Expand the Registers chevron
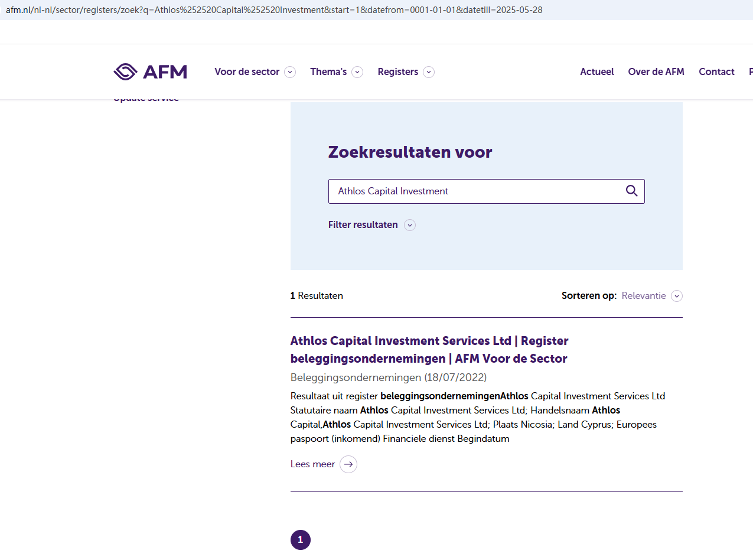753x560 pixels. tap(429, 72)
